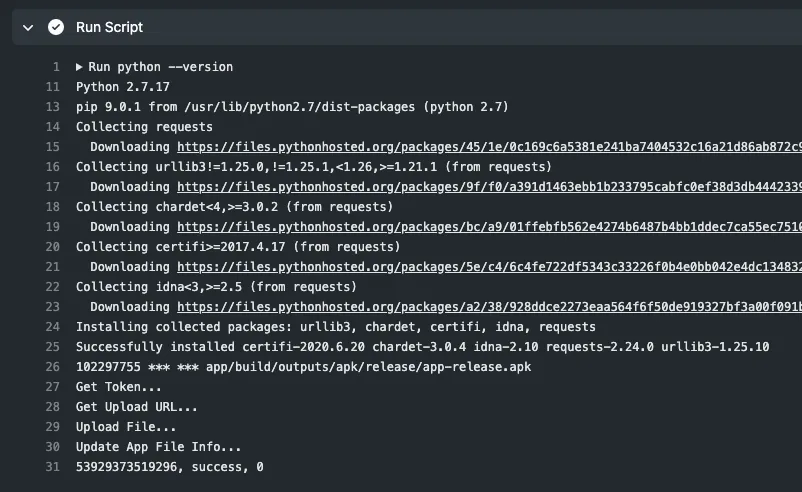Click line number 16
Screen dimensions: 802x492
(x=53, y=167)
